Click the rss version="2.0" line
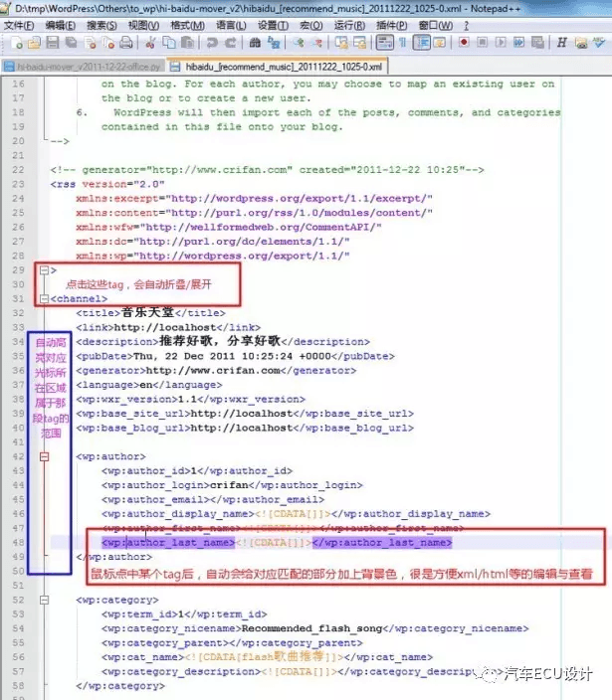Screen dimensions: 612x700 (107, 184)
